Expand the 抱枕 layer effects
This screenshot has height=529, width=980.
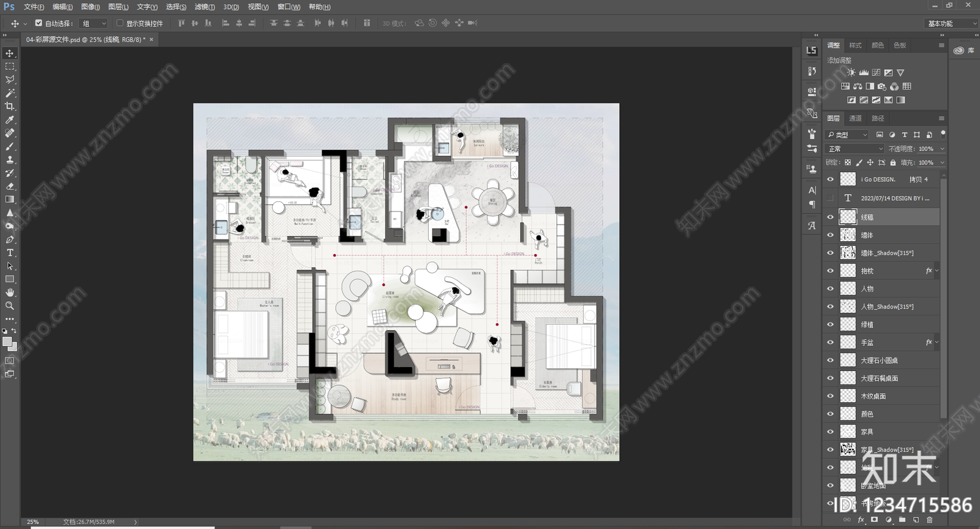coord(937,271)
